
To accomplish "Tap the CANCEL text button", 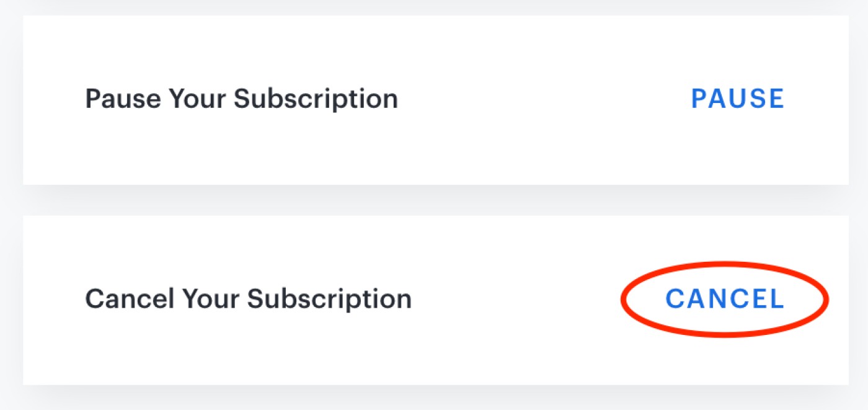I will click(725, 299).
